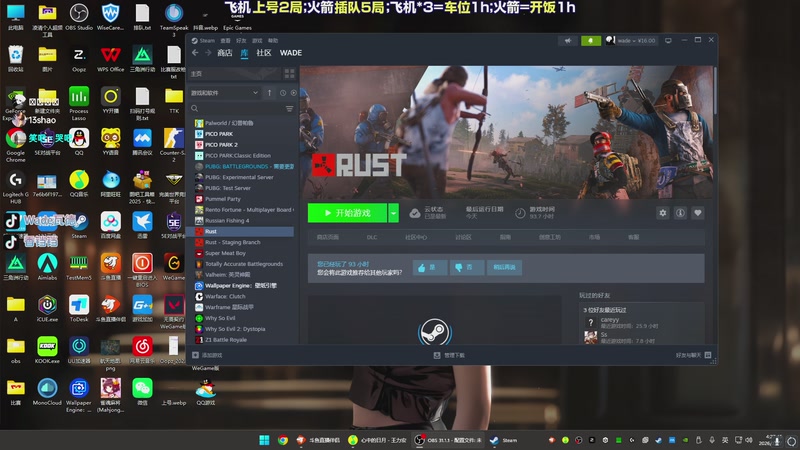
Task: Open the Steam menu in the title bar
Action: (204, 40)
